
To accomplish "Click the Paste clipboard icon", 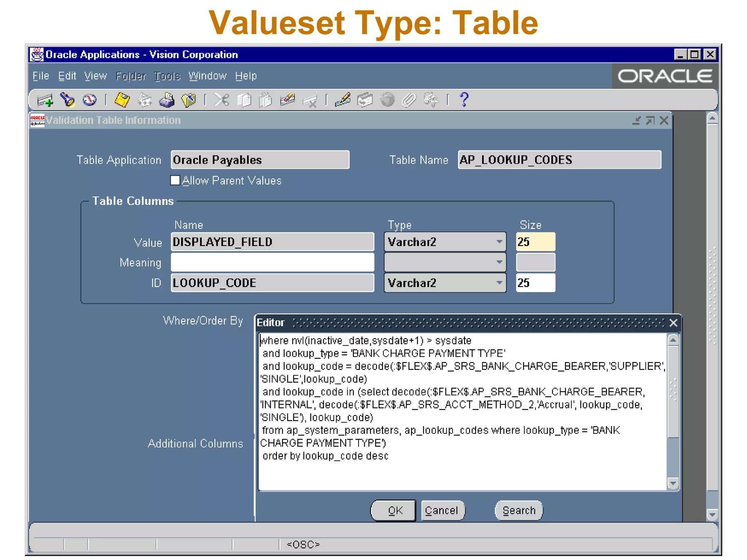I will (x=266, y=100).
